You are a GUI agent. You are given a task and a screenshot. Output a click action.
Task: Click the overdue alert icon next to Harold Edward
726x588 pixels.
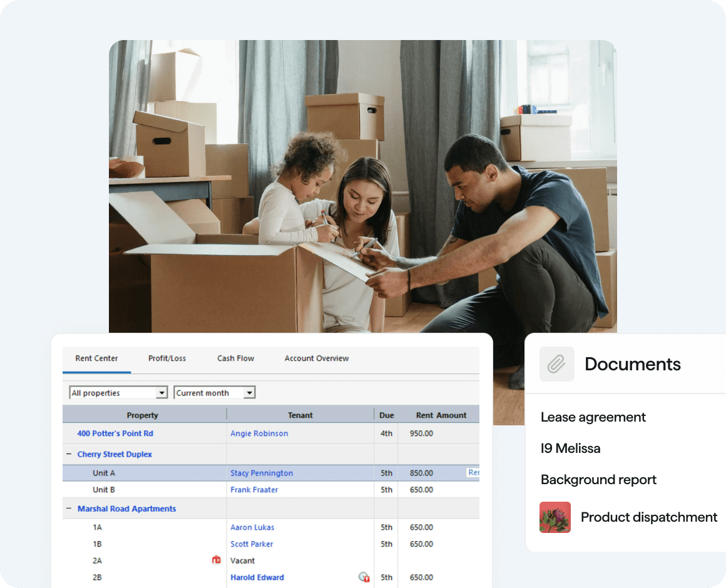(x=364, y=577)
